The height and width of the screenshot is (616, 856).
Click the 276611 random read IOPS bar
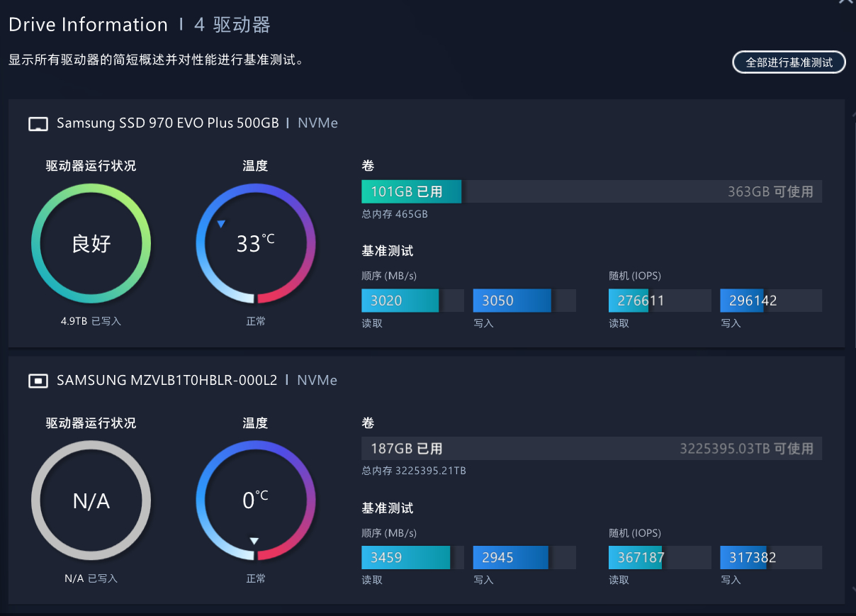coord(659,301)
